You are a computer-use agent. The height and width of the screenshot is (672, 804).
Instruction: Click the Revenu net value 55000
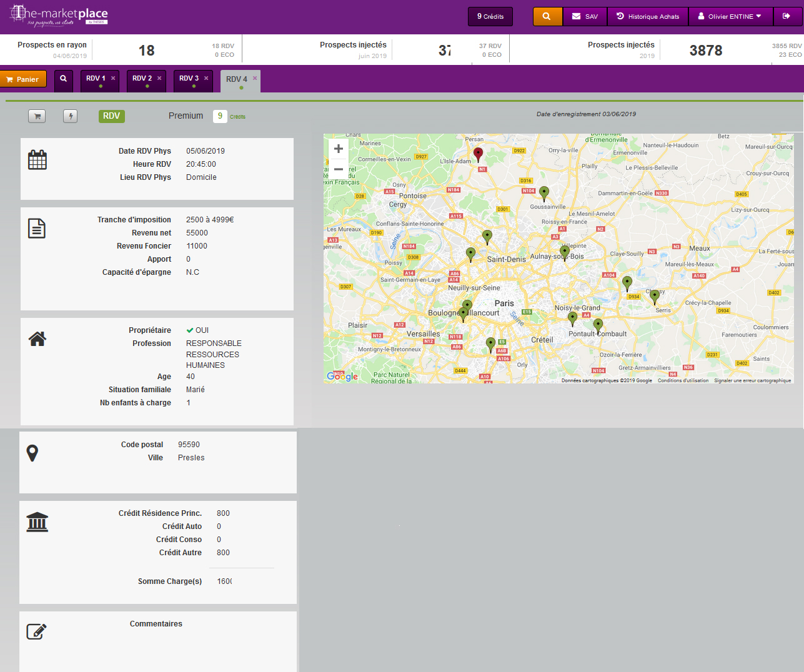tap(197, 233)
